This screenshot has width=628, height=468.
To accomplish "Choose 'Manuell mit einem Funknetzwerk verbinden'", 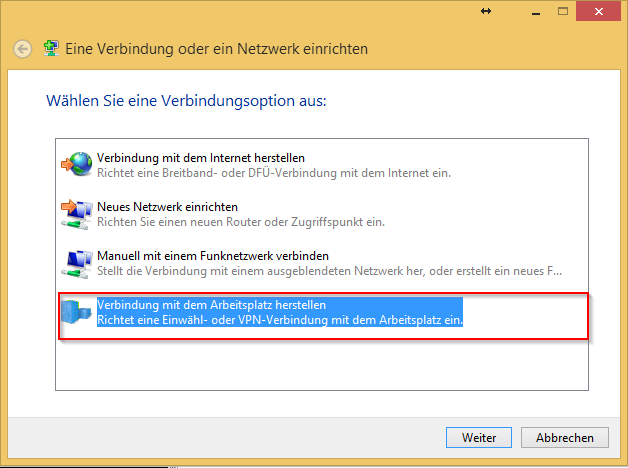I will [213, 256].
